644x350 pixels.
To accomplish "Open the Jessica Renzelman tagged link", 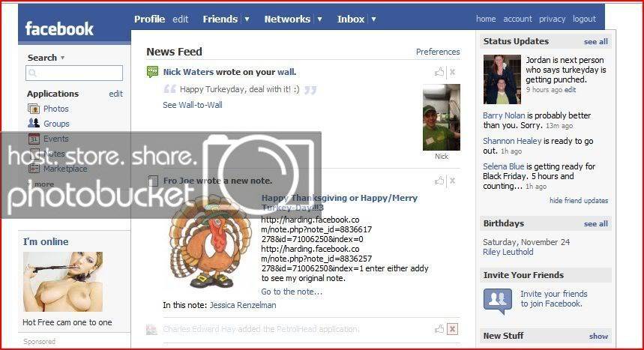I will (x=243, y=305).
